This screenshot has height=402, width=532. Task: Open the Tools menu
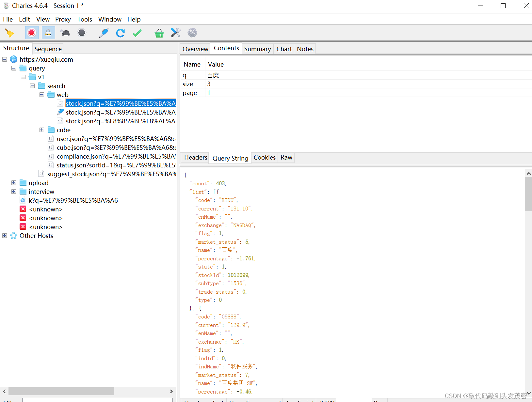coord(85,20)
